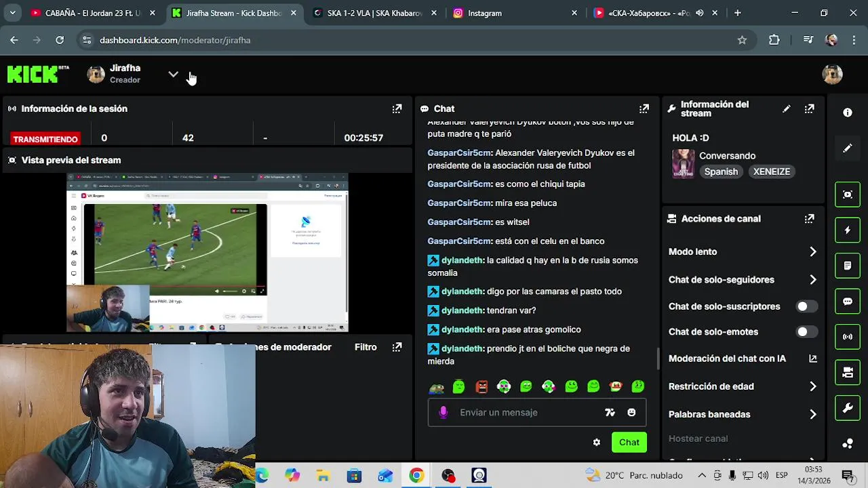Open the info icon in right sidebar
Image resolution: width=868 pixels, height=488 pixels.
(848, 113)
